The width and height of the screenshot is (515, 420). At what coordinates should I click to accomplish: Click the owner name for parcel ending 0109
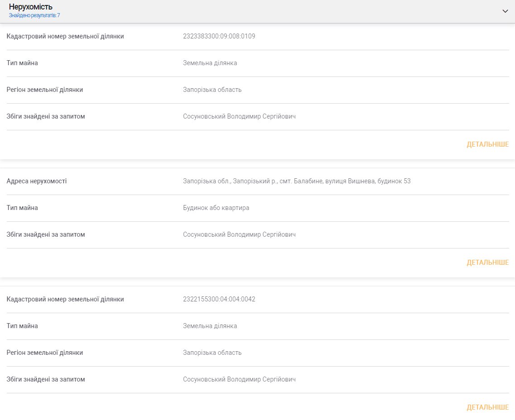click(x=239, y=116)
